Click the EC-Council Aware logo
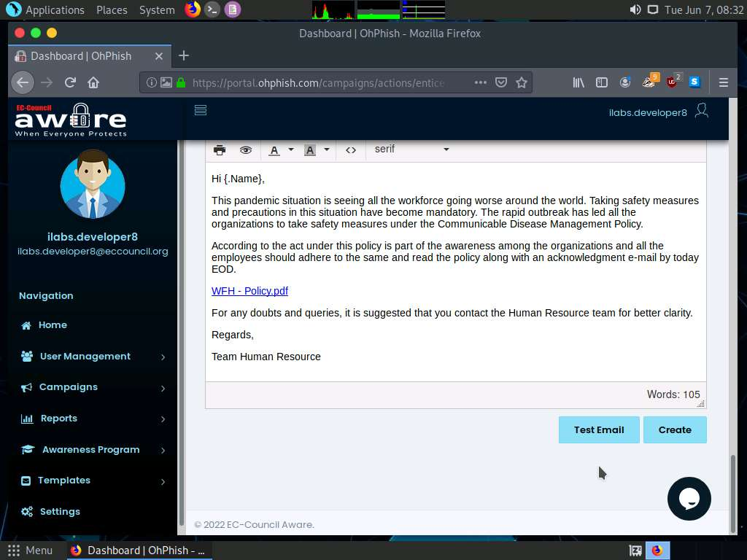Viewport: 747px width, 560px height. point(71,120)
